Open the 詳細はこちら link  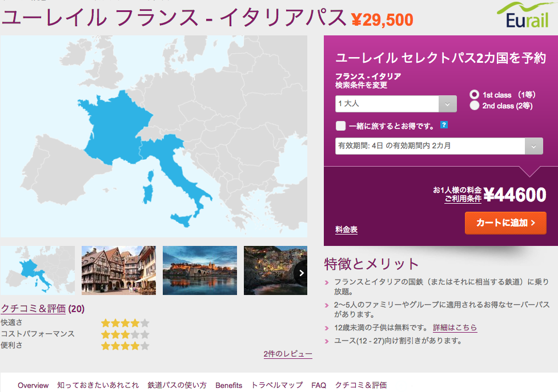(455, 328)
